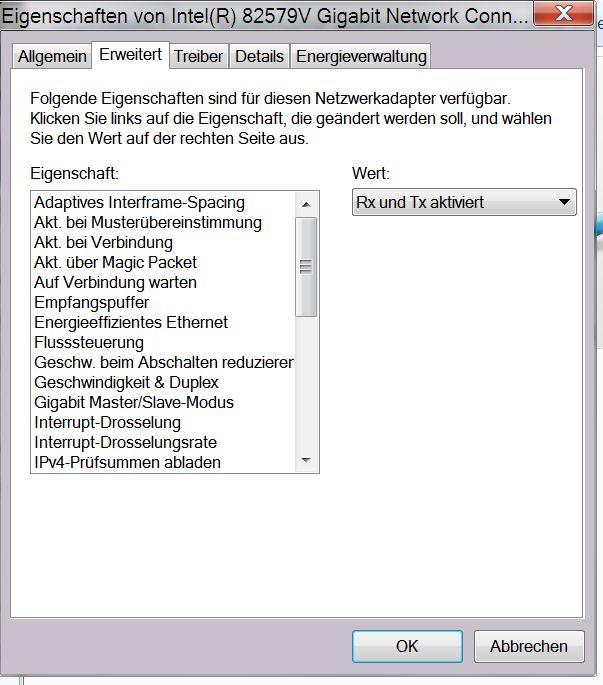The width and height of the screenshot is (603, 685).
Task: Open the Details tab
Action: [x=259, y=56]
